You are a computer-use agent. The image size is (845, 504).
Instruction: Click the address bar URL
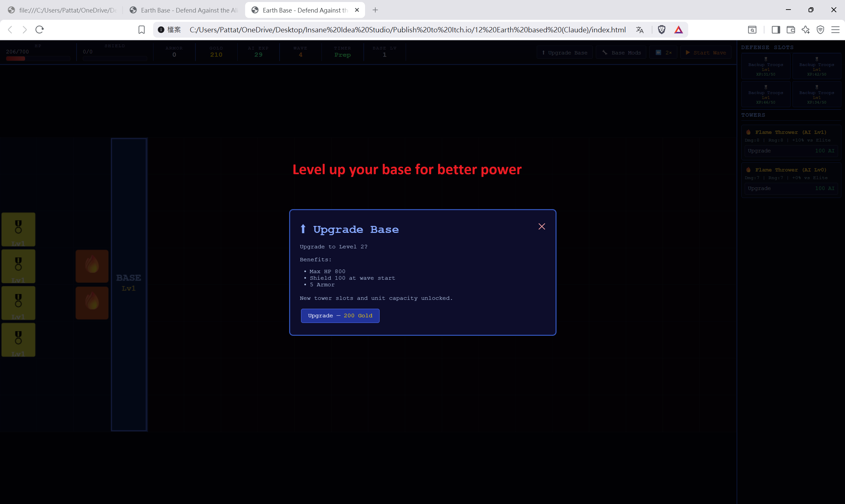(407, 30)
